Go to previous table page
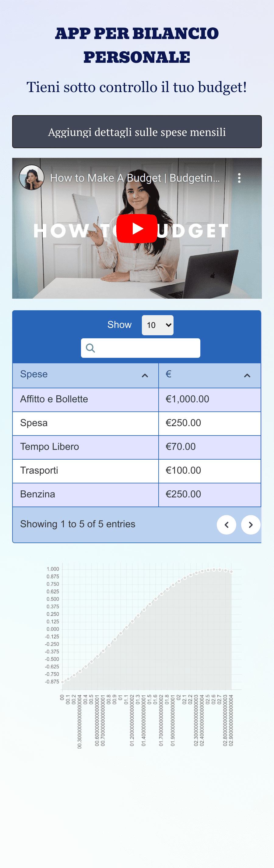Screen dimensions: 274x868 pos(227,525)
